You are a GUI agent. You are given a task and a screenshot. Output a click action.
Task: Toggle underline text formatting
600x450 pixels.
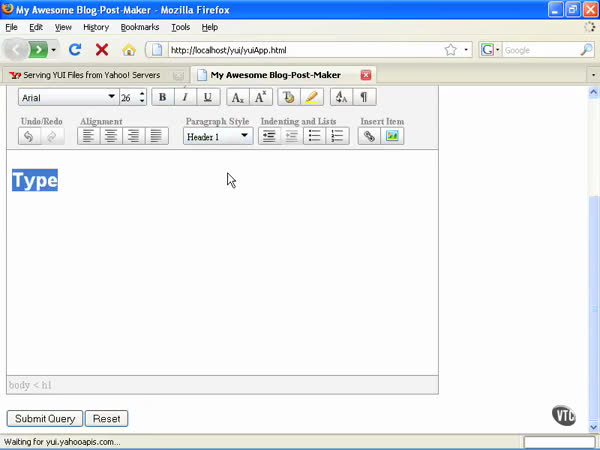(x=208, y=97)
